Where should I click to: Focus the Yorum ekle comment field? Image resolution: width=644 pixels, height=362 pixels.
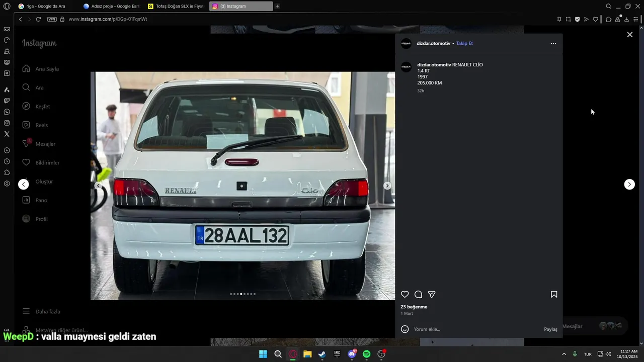click(475, 329)
